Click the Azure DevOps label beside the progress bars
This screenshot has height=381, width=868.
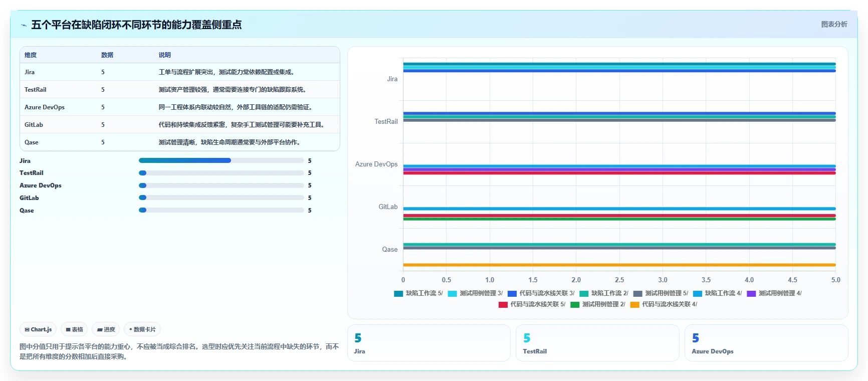coord(41,185)
